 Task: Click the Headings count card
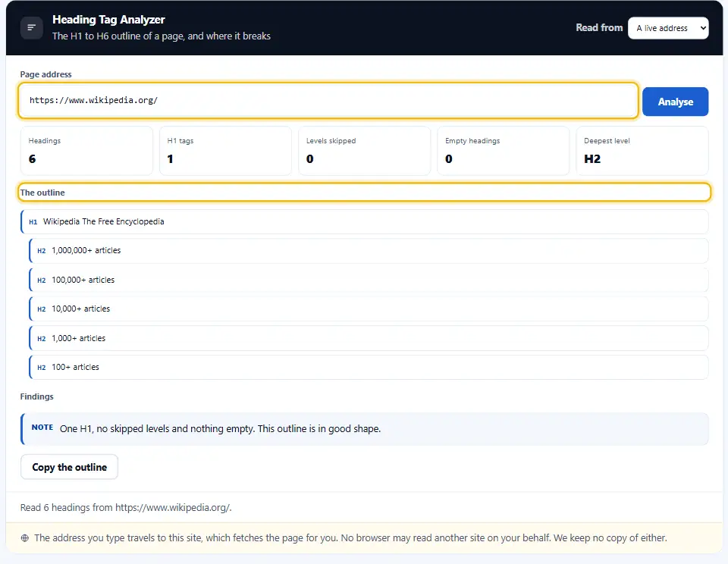[86, 151]
